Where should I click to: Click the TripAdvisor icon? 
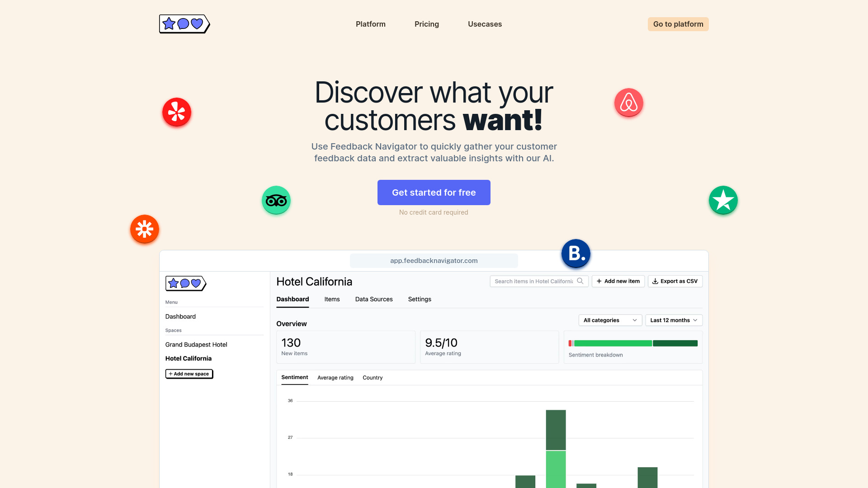tap(276, 200)
